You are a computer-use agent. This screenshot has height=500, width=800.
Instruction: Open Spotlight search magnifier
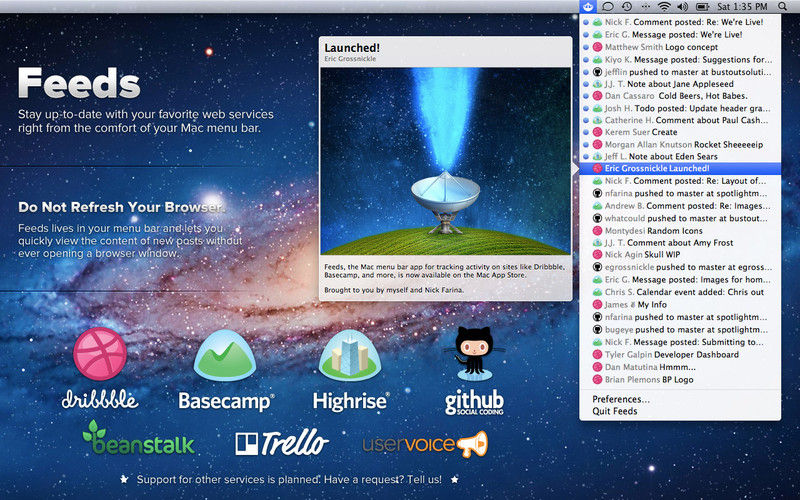783,7
